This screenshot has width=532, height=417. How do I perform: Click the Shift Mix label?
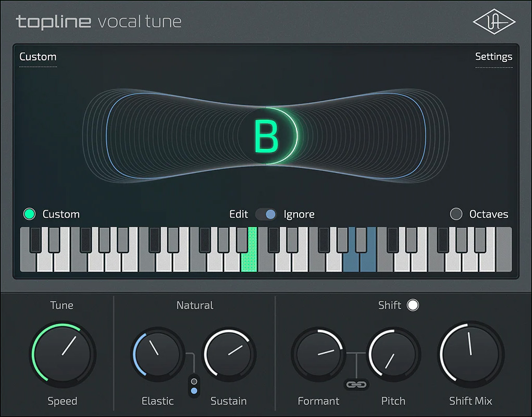click(471, 401)
